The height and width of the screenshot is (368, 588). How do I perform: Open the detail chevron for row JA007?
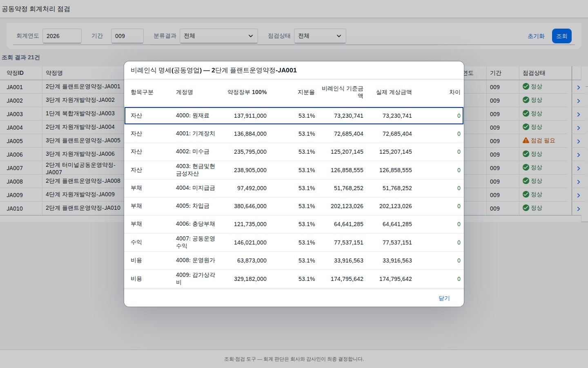(578, 168)
